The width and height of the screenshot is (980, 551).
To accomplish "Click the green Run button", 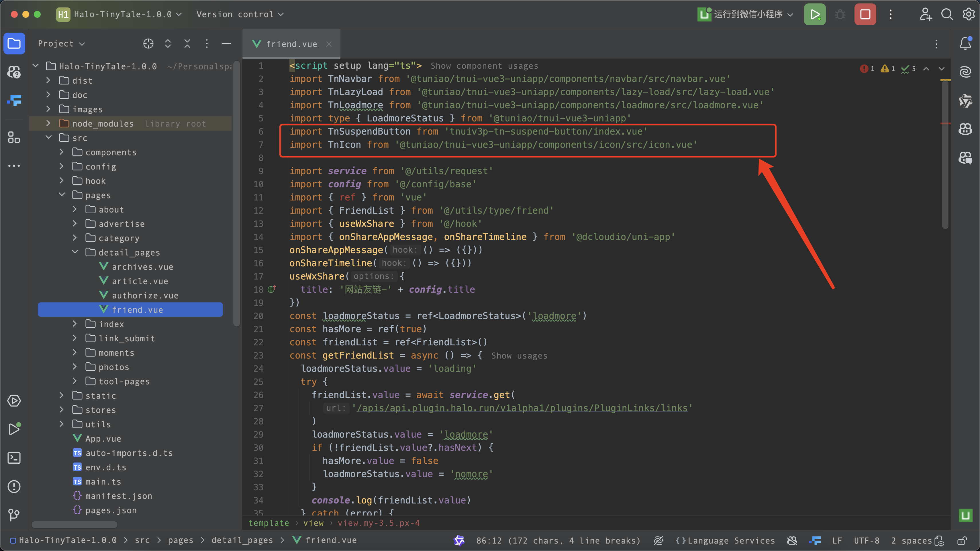I will pos(814,14).
